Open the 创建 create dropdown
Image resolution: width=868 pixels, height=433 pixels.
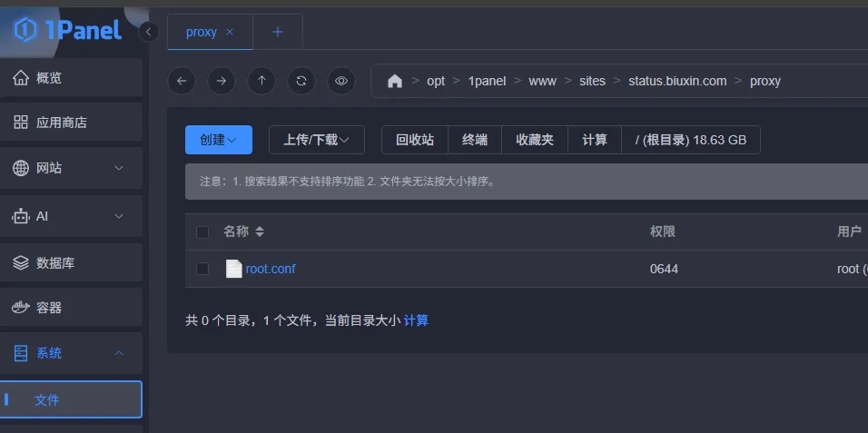[219, 140]
